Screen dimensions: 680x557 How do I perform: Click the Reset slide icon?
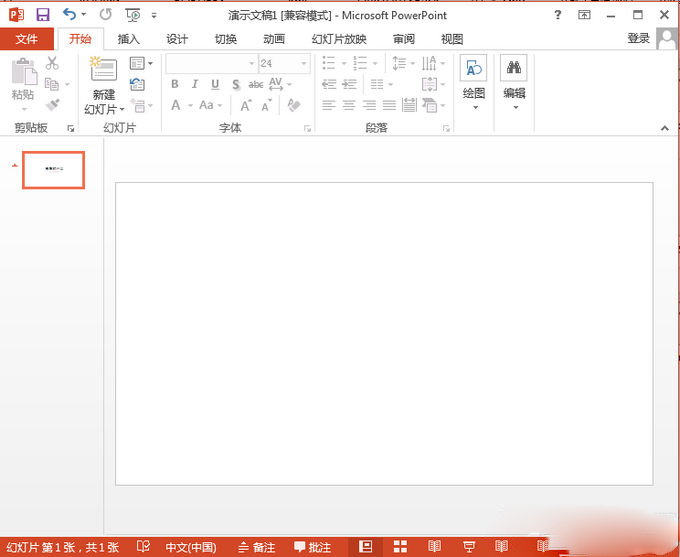137,84
